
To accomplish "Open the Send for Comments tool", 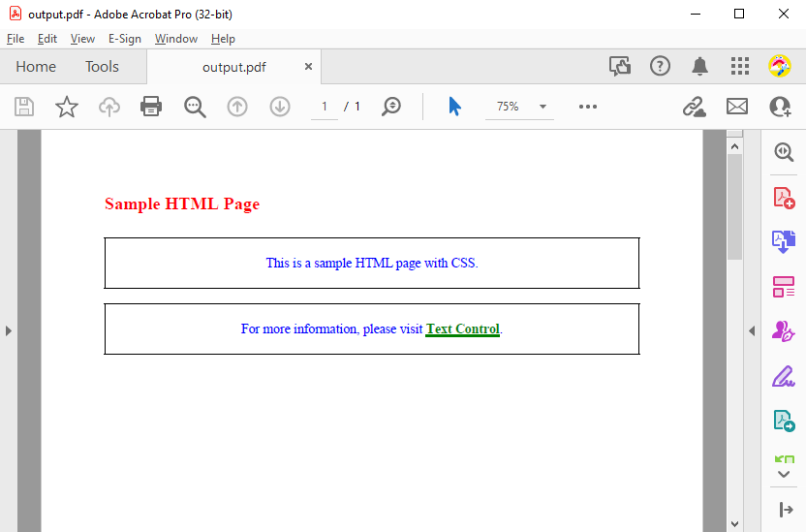I will coord(784,421).
